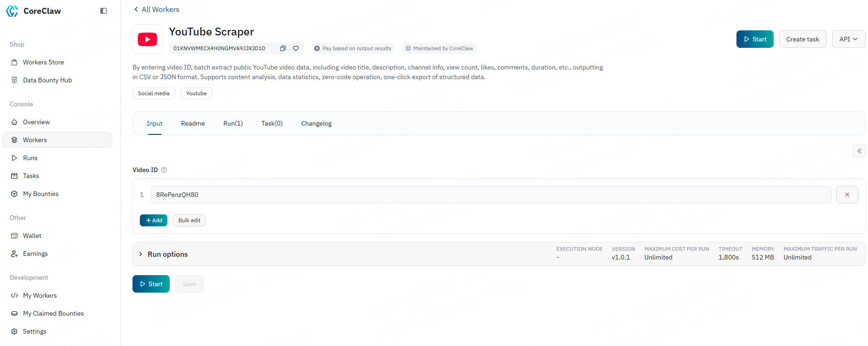Add another video ID row

click(154, 220)
